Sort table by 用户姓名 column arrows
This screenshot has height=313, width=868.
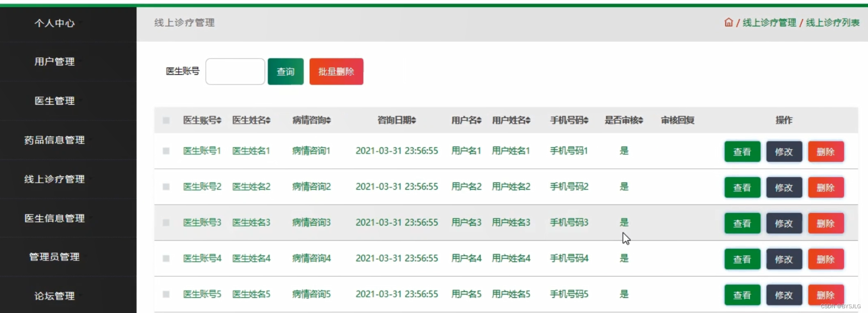[528, 120]
